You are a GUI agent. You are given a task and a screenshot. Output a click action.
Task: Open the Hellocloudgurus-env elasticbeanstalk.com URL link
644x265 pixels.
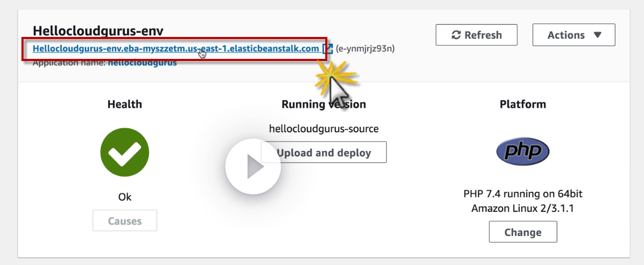(x=175, y=49)
